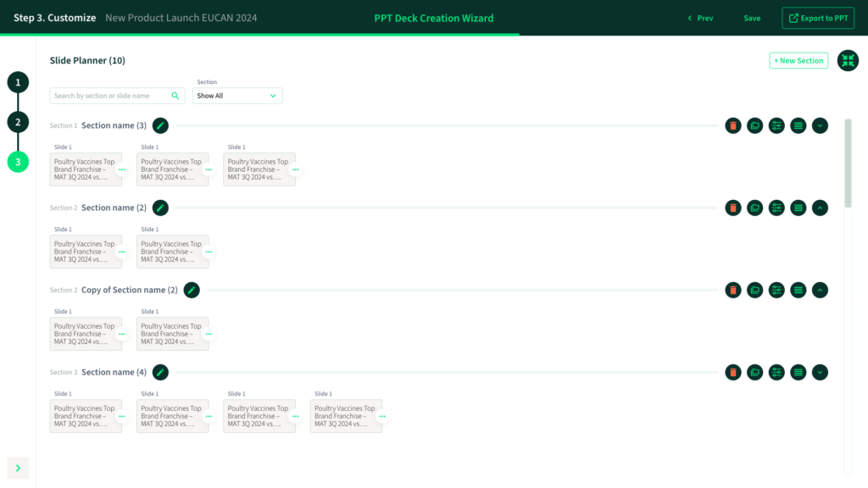Delete the Section name (2) section in Section 2
Screen dimensions: 868x488
733,208
